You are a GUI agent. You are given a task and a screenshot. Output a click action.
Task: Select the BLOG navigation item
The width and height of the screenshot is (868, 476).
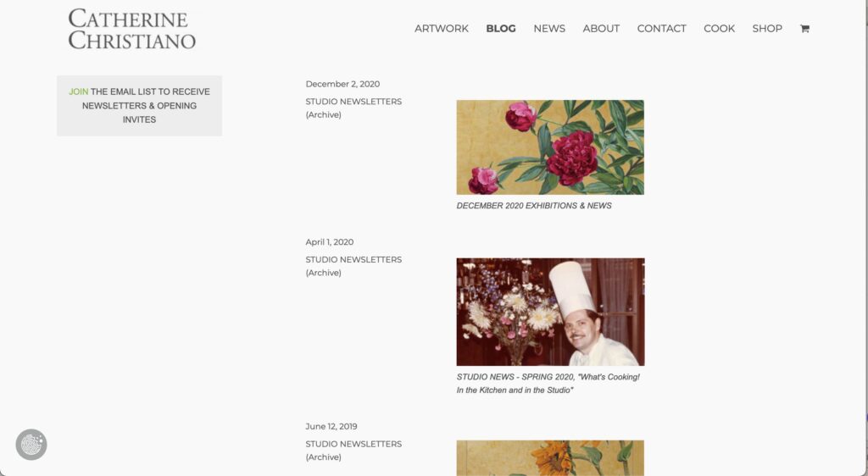pyautogui.click(x=500, y=29)
